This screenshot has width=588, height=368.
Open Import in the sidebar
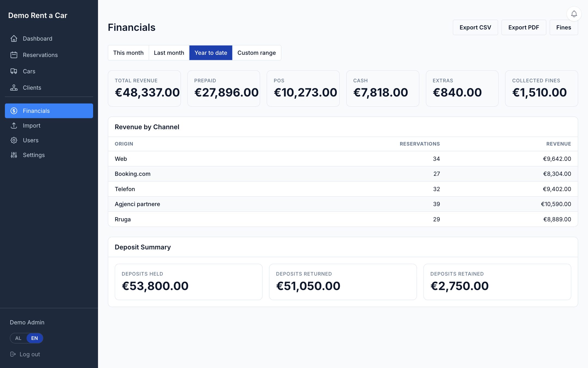49,126
